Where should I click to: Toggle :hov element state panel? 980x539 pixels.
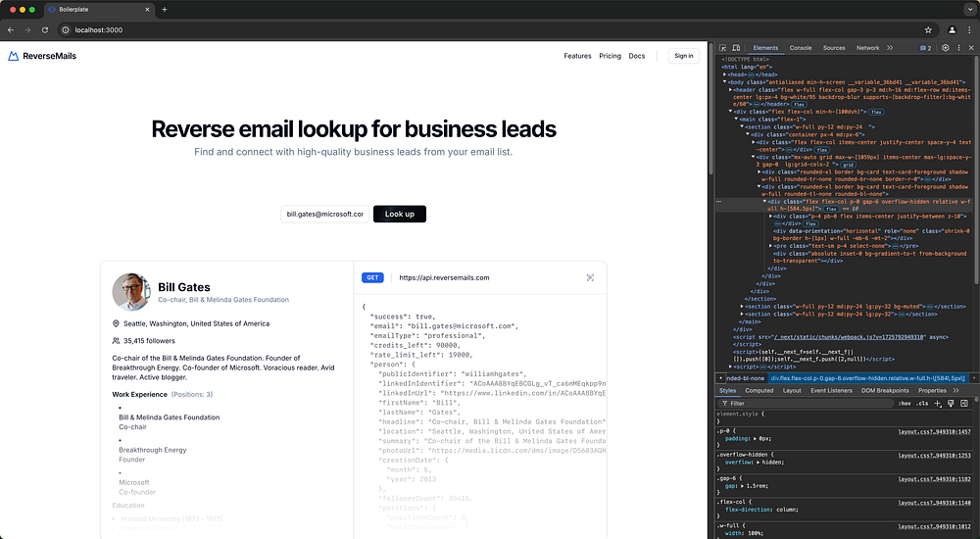[x=905, y=404]
